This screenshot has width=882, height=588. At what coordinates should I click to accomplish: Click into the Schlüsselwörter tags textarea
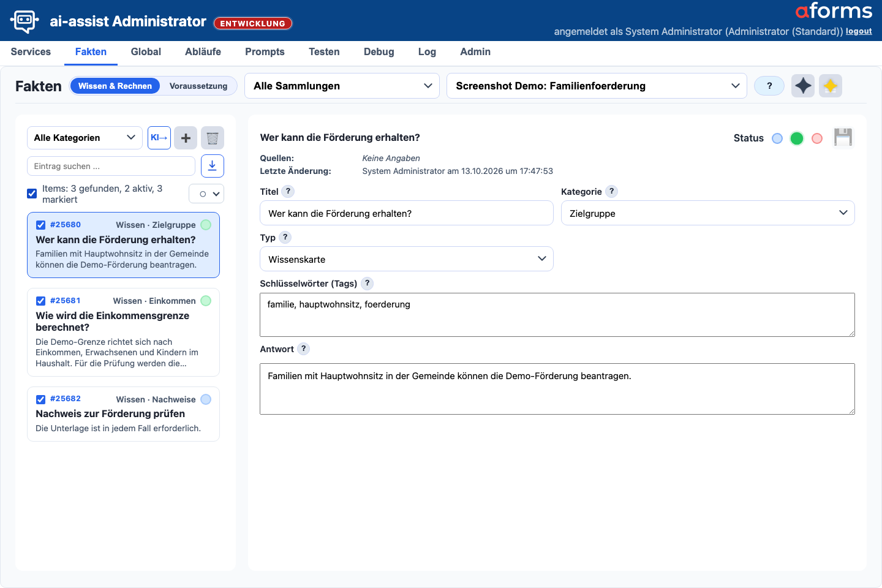(x=557, y=315)
